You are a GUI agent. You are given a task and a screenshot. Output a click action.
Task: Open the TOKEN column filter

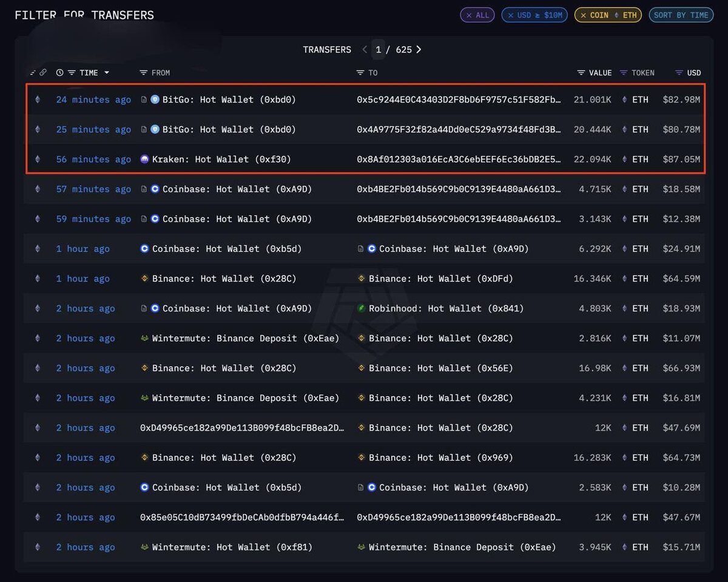click(x=624, y=73)
